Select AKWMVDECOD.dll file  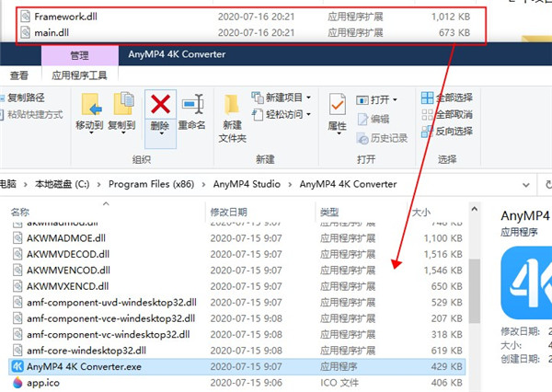pos(236,254)
